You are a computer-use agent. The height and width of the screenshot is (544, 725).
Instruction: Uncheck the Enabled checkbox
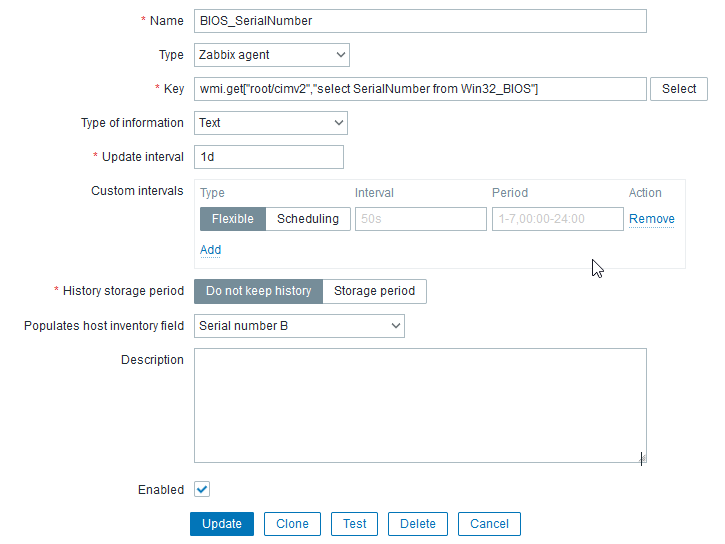tap(202, 489)
